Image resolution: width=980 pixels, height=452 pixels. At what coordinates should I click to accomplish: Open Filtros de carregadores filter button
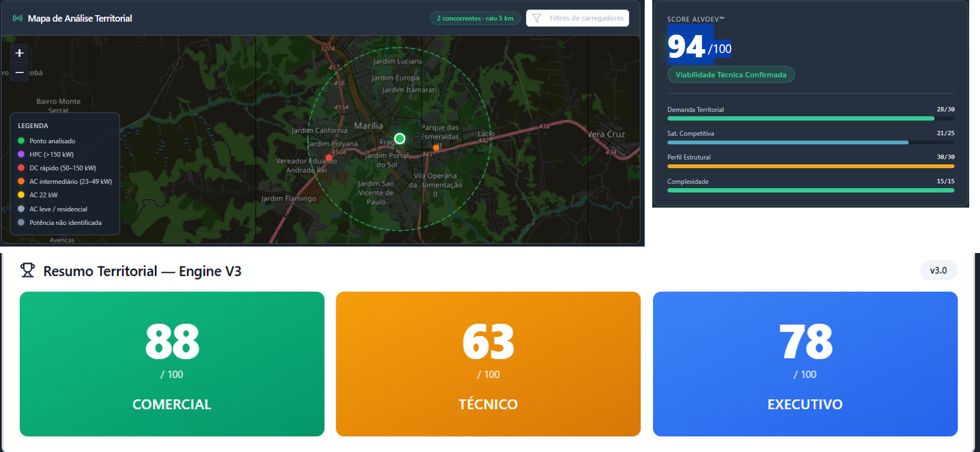click(x=578, y=18)
